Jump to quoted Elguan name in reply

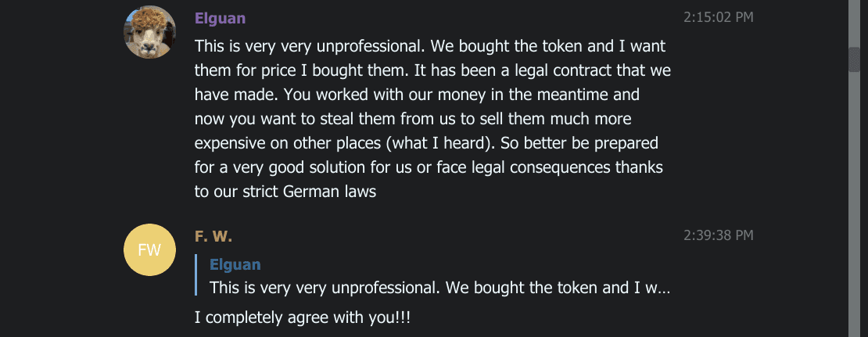(235, 265)
